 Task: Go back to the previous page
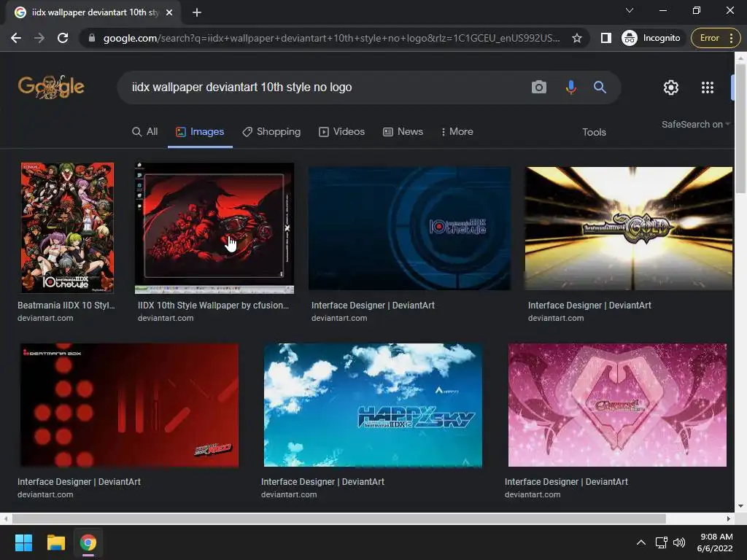[16, 38]
